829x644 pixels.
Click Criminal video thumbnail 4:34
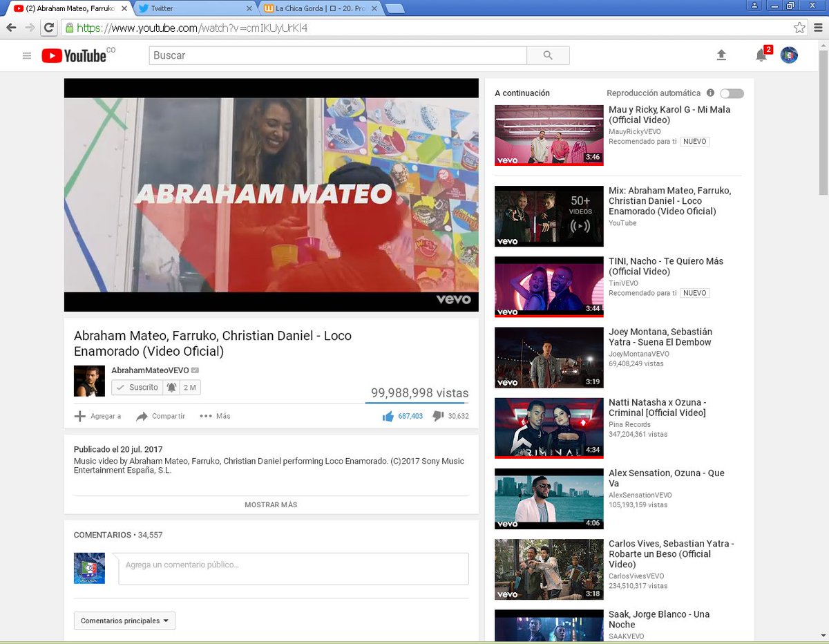pyautogui.click(x=549, y=428)
